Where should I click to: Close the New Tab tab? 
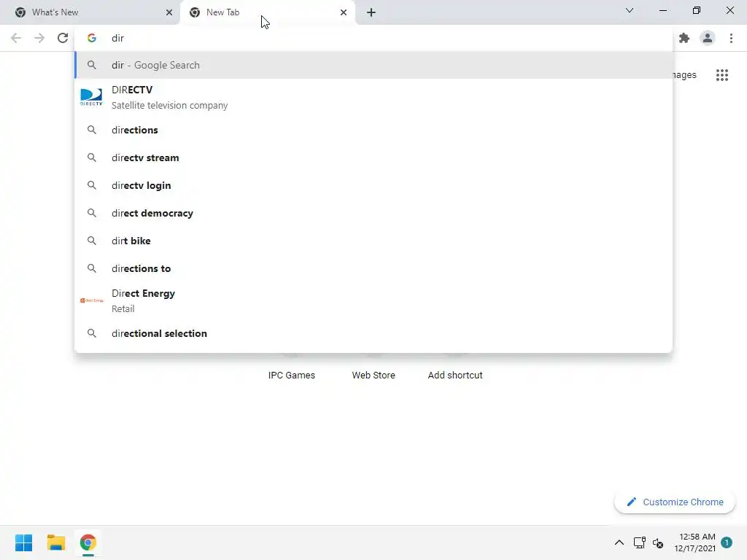344,12
